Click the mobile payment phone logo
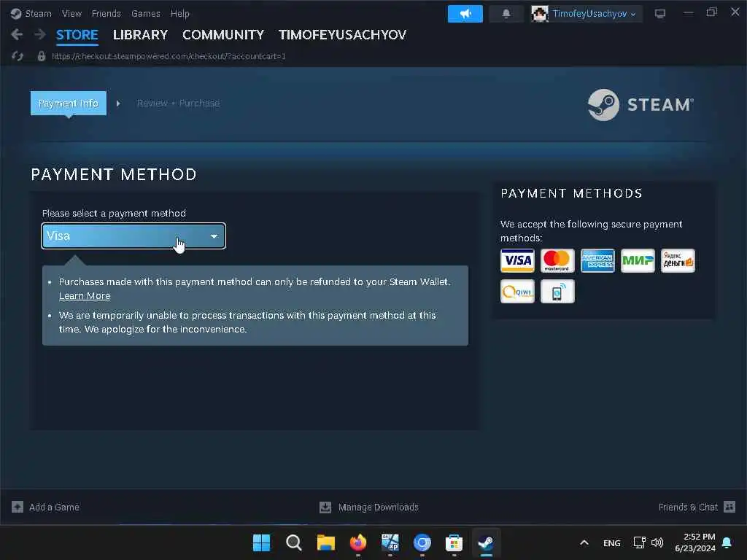 tap(557, 292)
